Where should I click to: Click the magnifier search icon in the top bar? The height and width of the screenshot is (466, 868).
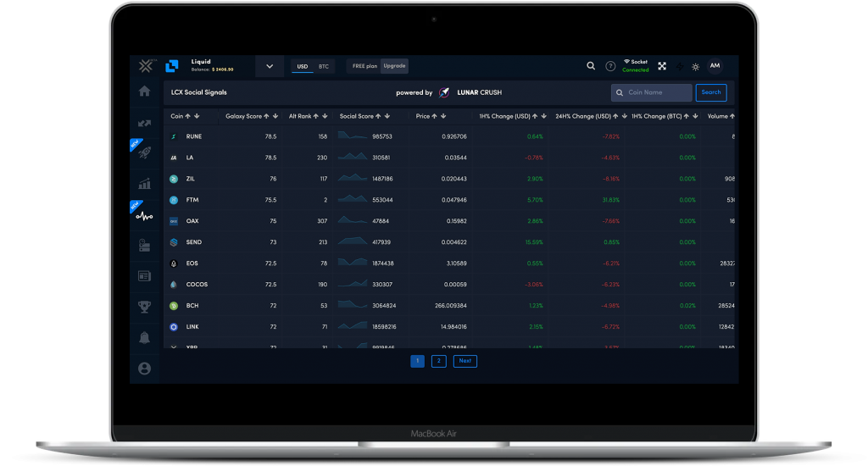(591, 66)
